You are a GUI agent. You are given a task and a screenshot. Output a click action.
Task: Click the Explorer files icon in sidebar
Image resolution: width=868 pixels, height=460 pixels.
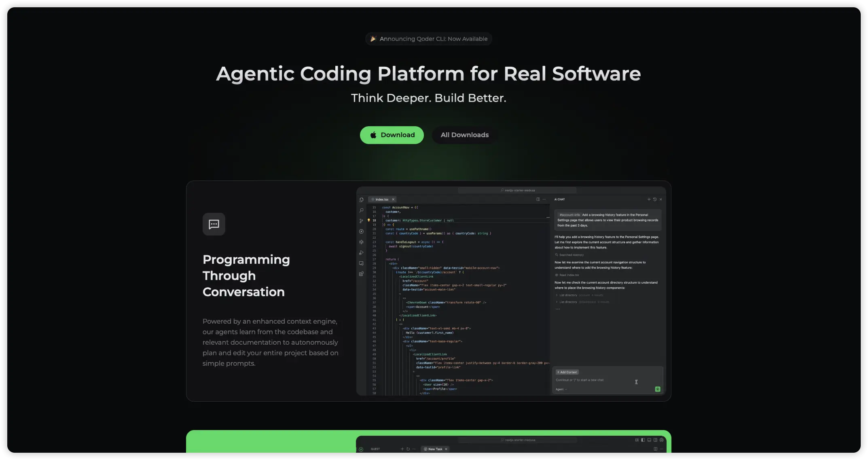[x=361, y=199]
